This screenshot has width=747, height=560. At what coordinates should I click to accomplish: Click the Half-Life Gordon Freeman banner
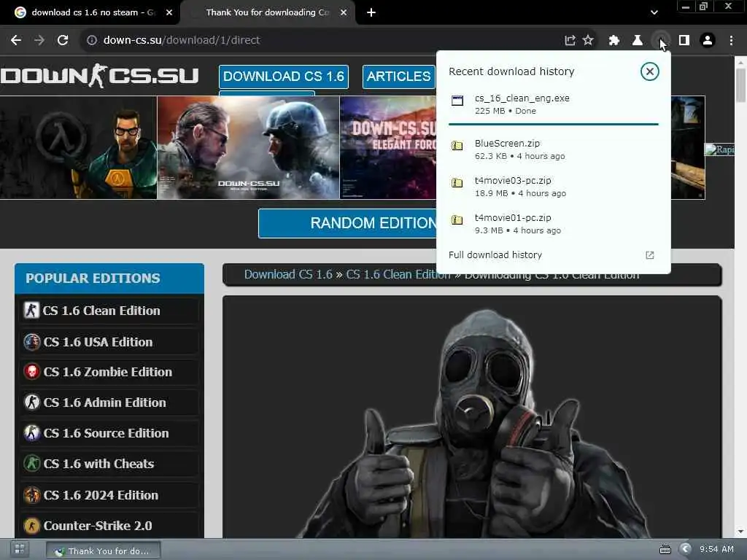pos(78,147)
